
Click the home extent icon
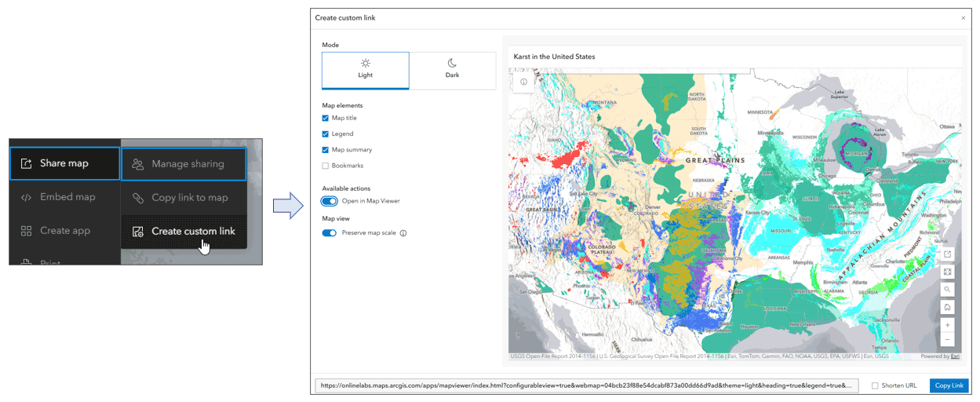click(948, 307)
